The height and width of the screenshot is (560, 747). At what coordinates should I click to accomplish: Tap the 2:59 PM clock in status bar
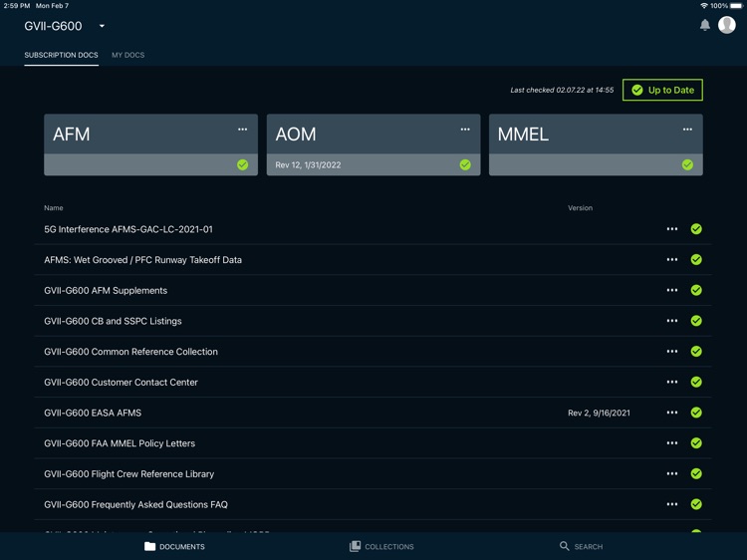(x=17, y=6)
